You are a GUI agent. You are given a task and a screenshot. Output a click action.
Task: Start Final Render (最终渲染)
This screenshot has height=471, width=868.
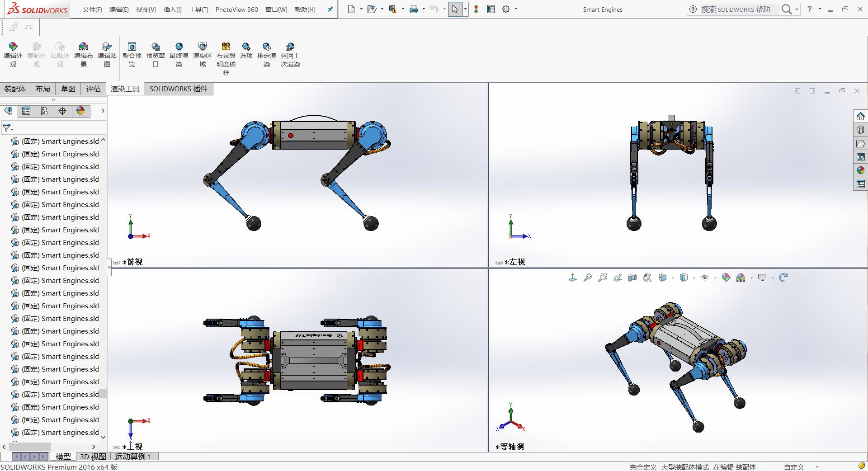click(179, 55)
